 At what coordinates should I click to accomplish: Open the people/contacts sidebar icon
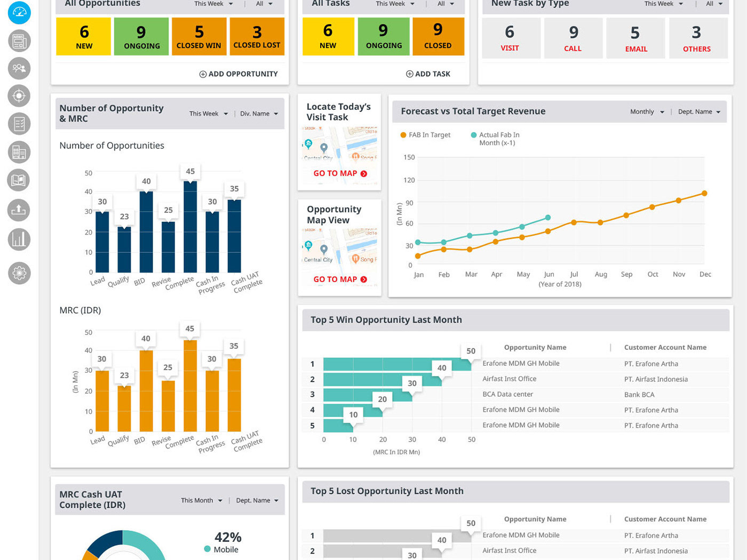[x=19, y=68]
